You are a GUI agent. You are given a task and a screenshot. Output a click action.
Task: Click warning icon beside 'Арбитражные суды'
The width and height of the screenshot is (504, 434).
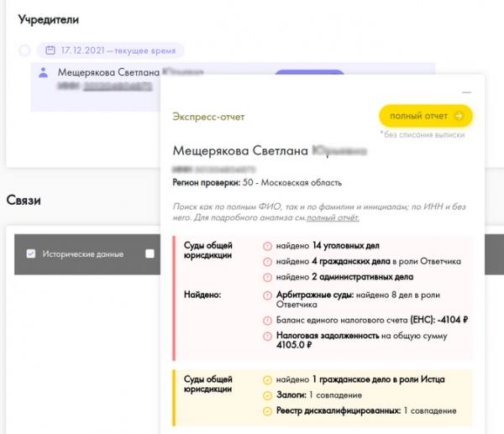(267, 295)
